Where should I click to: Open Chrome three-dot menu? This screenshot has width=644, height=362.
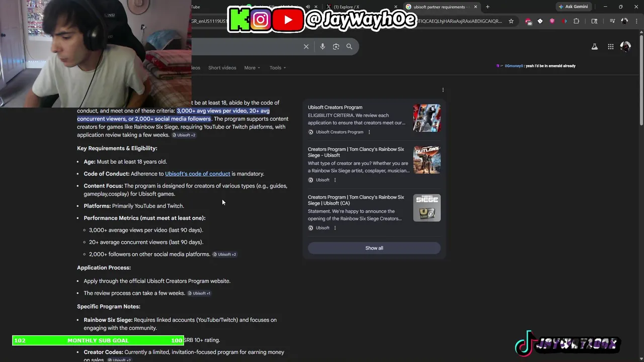(x=636, y=21)
